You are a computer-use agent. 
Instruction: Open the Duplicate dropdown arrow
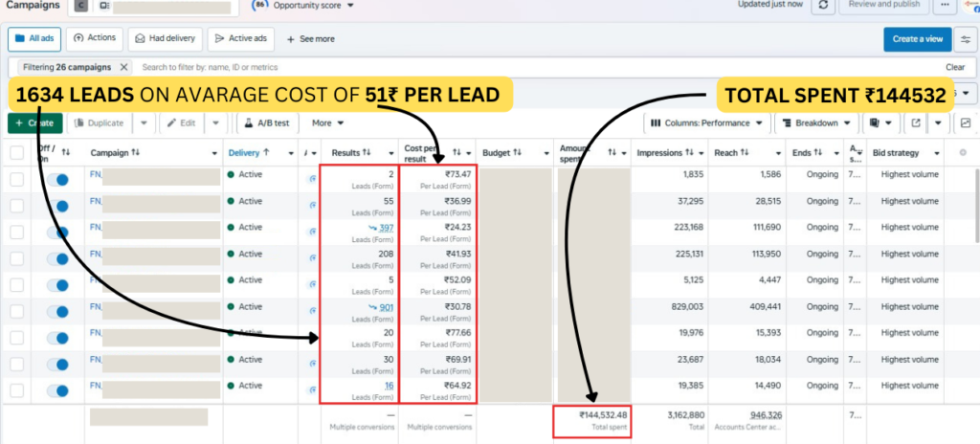144,123
